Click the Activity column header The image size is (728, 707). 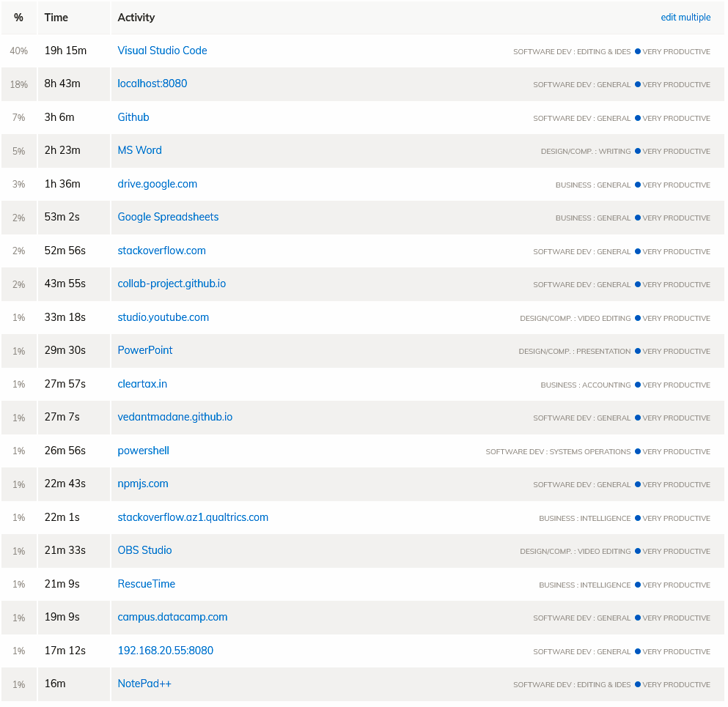click(136, 18)
